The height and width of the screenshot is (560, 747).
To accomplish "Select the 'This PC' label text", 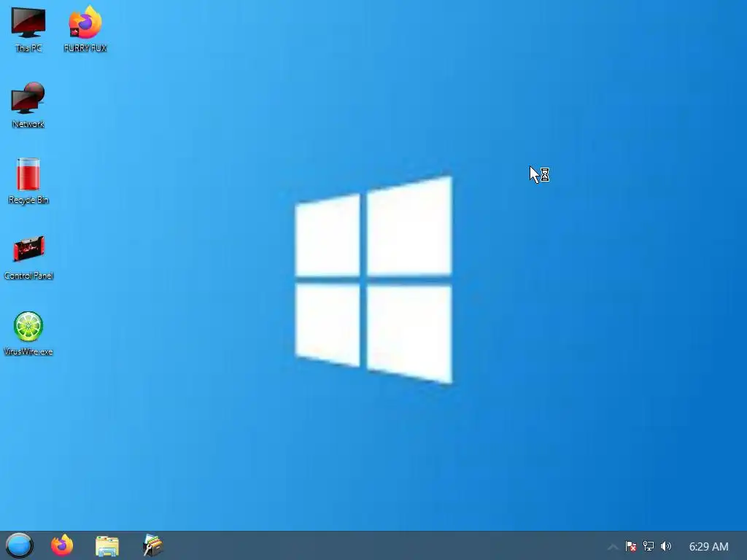I will 28,48.
